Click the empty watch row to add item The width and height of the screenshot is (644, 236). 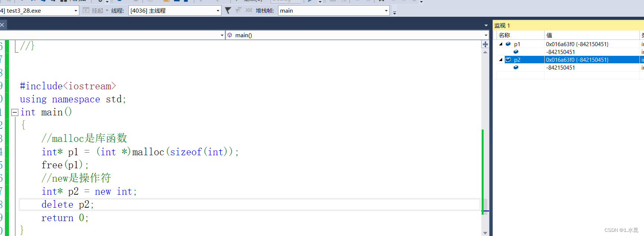click(570, 75)
